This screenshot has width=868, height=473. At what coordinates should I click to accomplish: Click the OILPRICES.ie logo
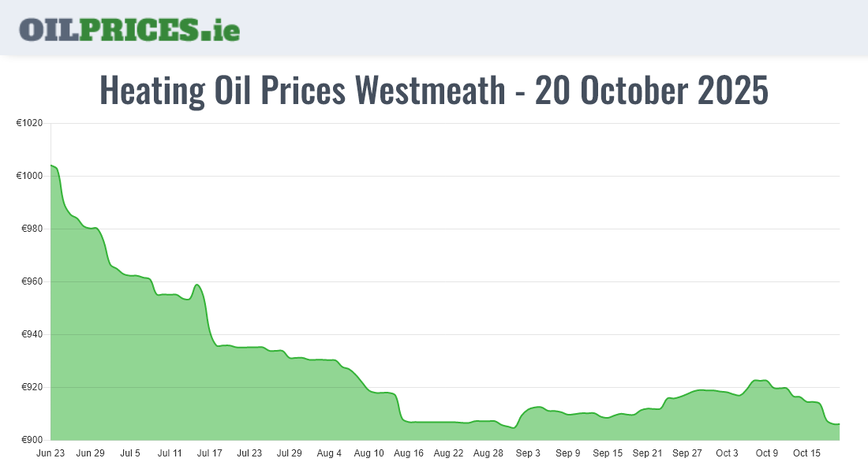tap(129, 28)
